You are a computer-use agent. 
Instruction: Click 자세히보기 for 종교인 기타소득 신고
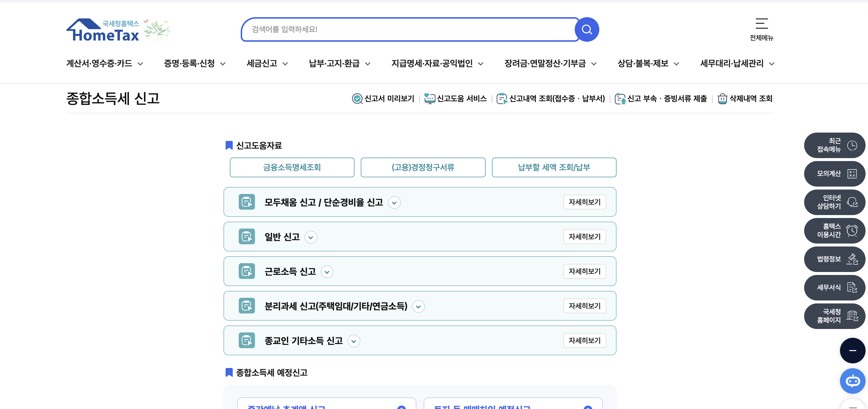tap(584, 341)
